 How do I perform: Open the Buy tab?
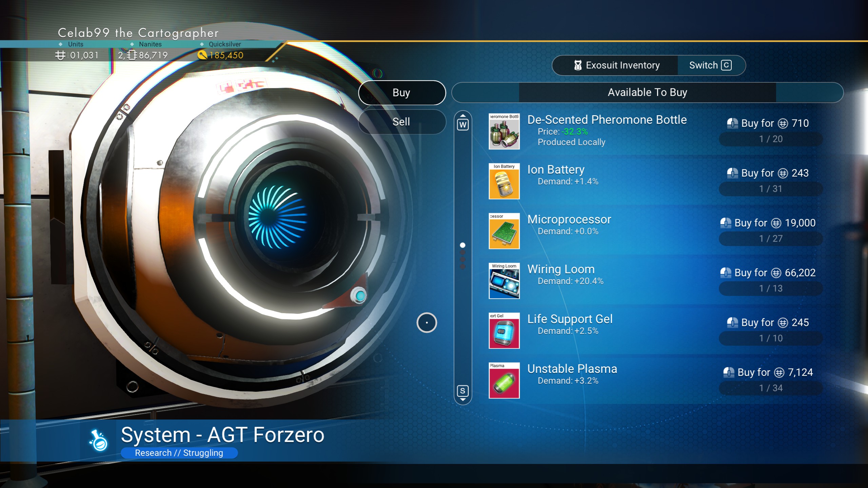tap(402, 93)
